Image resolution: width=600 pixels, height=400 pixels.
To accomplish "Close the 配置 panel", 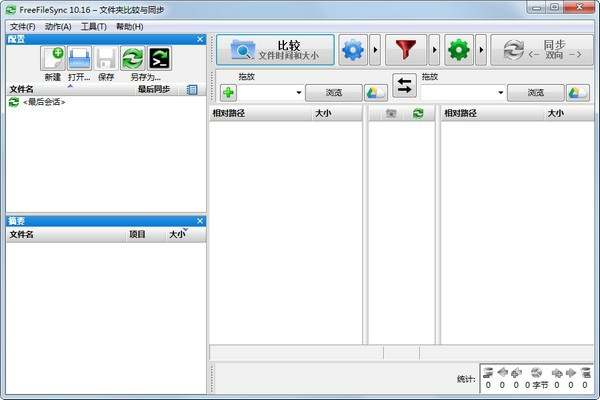I will [x=200, y=39].
